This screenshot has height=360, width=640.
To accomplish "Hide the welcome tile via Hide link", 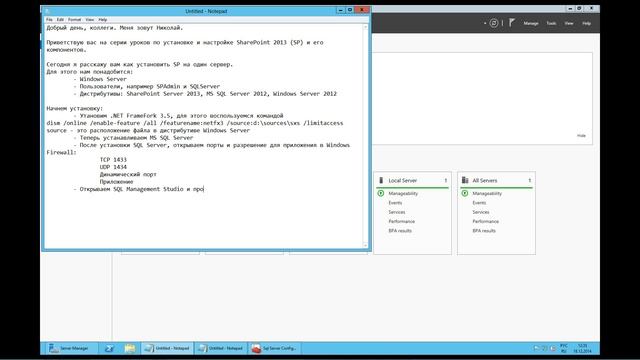I will [581, 136].
